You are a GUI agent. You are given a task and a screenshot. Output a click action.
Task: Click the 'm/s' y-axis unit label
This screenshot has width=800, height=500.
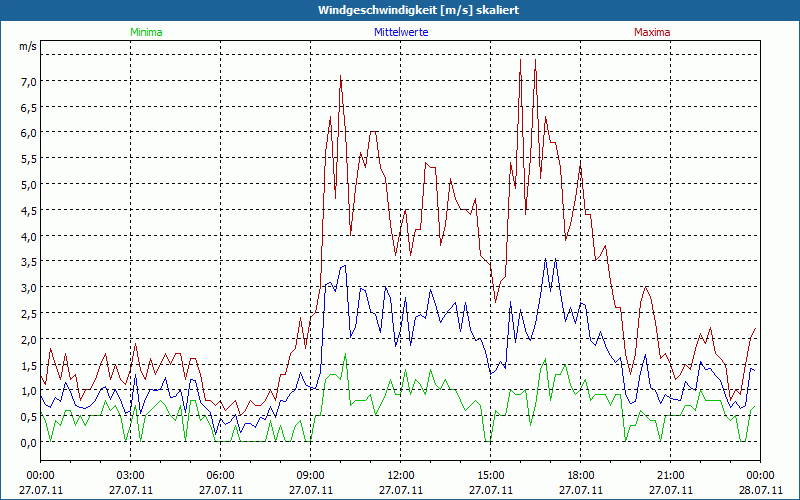tap(28, 46)
